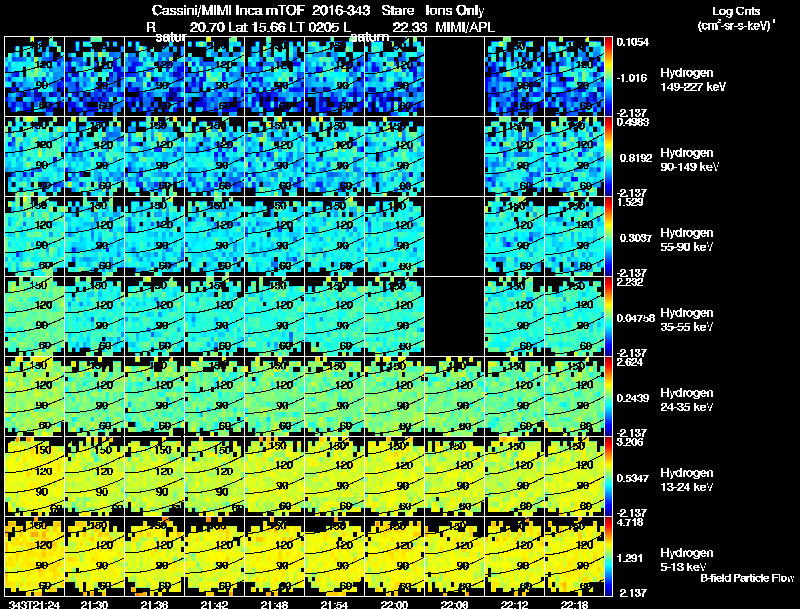Click the 'Cassini/MIMI Inca mTOF' title text
The height and width of the screenshot is (609, 800).
coord(228,11)
